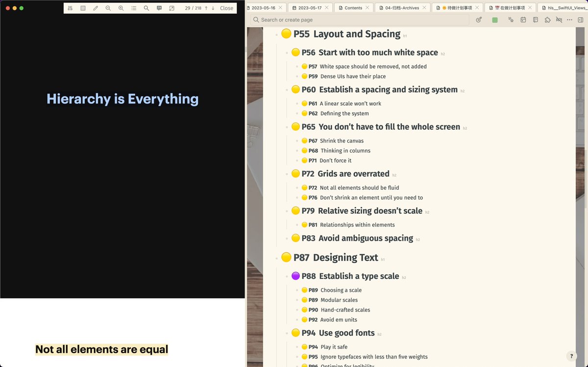
Task: Open the plugins puzzle icon
Action: [x=548, y=20]
